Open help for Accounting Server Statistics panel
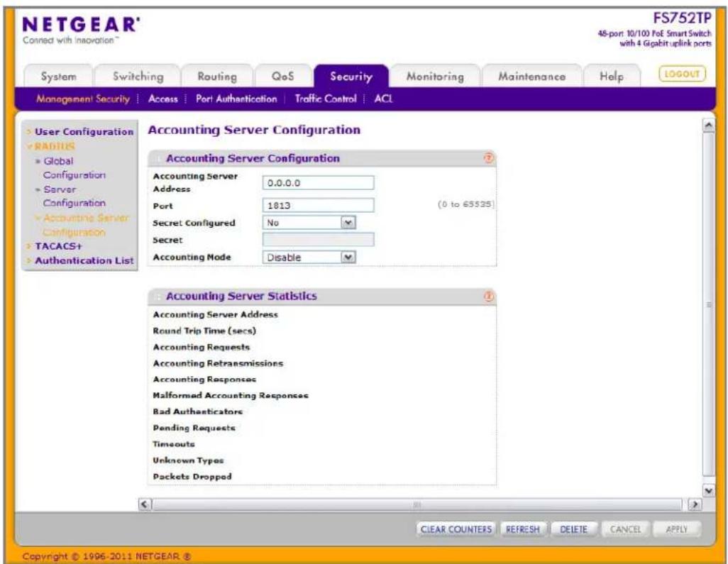 tap(488, 296)
